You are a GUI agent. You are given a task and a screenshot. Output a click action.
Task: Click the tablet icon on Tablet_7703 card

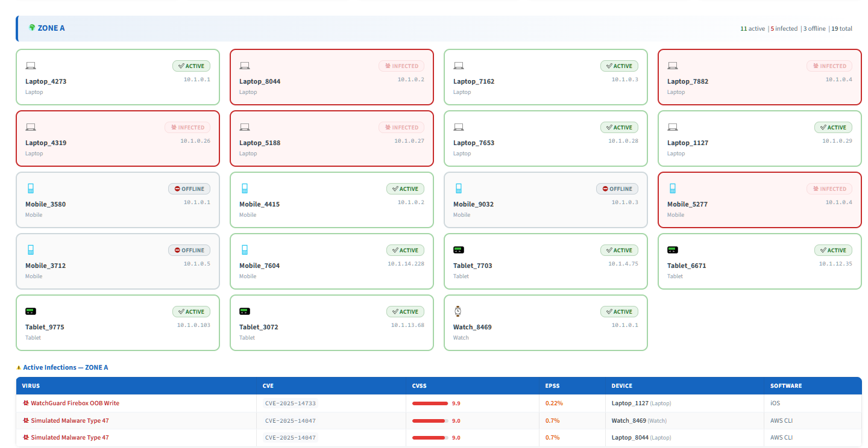(x=459, y=250)
